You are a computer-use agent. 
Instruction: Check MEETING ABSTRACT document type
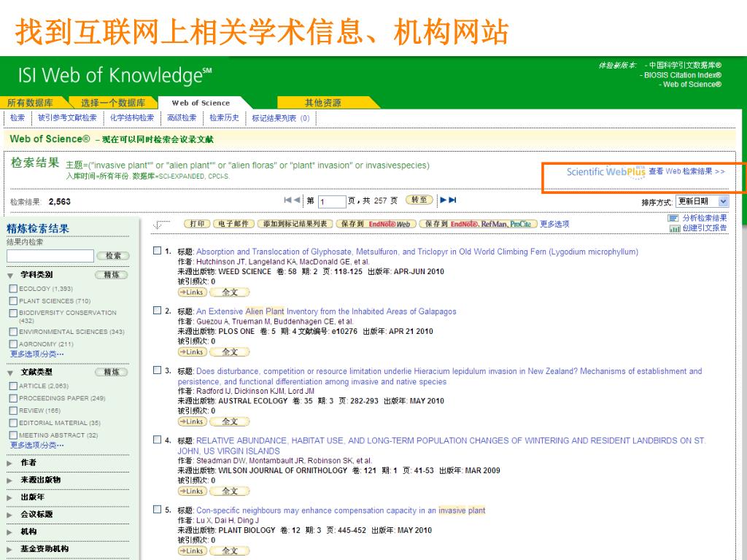point(13,435)
